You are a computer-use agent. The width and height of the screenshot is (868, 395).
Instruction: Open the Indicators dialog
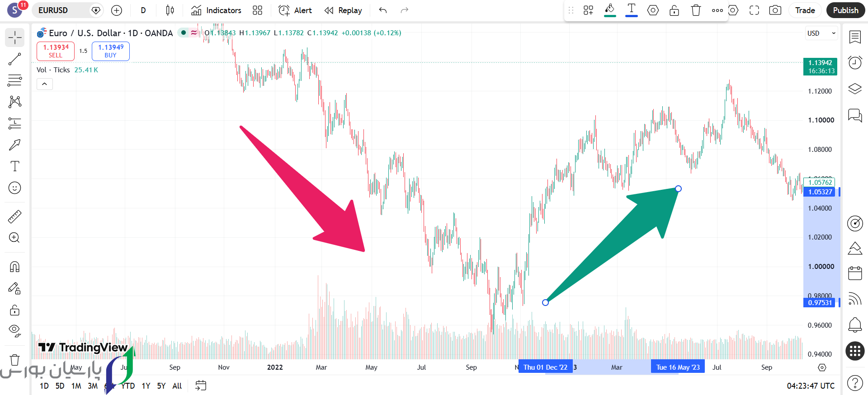(x=216, y=10)
